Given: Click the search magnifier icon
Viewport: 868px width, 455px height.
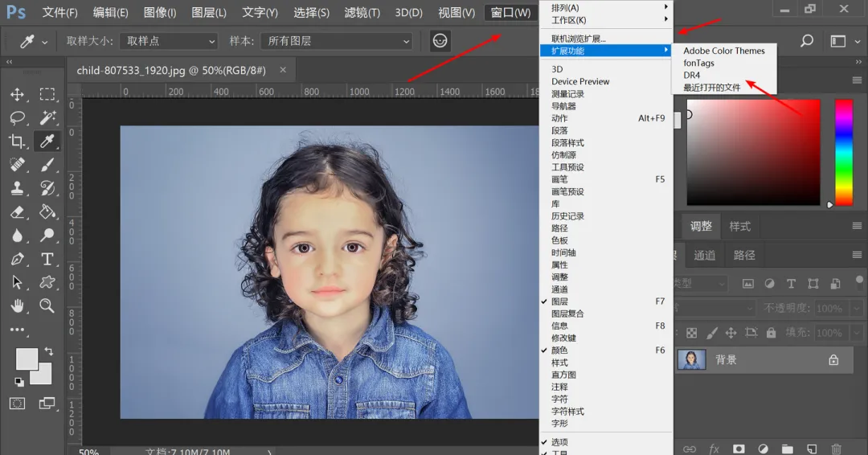Looking at the screenshot, I should [x=807, y=41].
